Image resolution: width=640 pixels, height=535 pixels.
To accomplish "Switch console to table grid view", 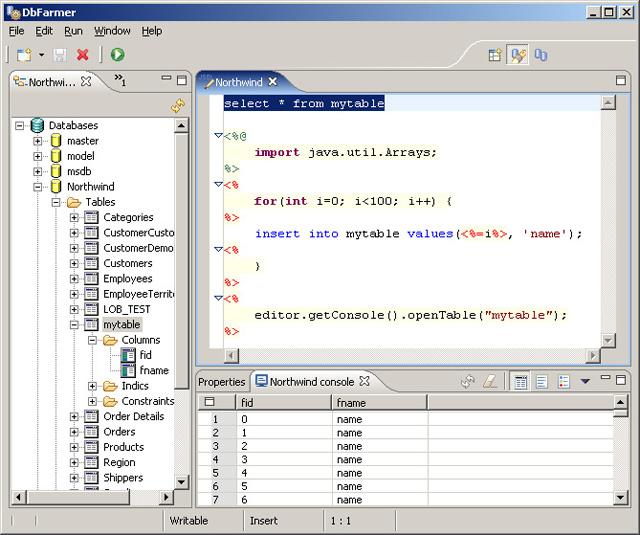I will click(x=520, y=382).
